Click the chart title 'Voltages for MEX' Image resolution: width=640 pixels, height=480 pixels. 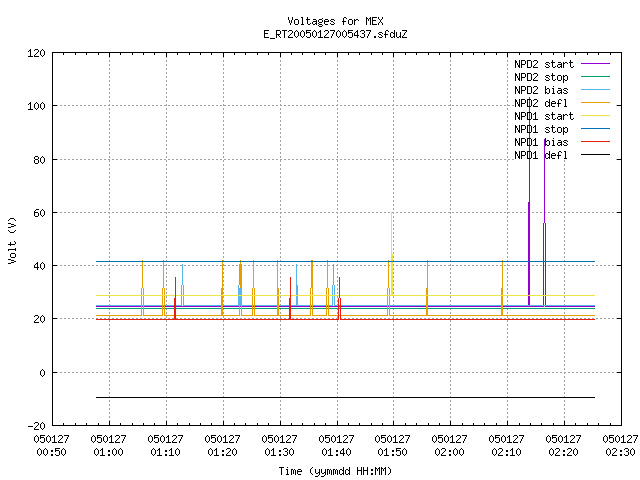tap(335, 21)
